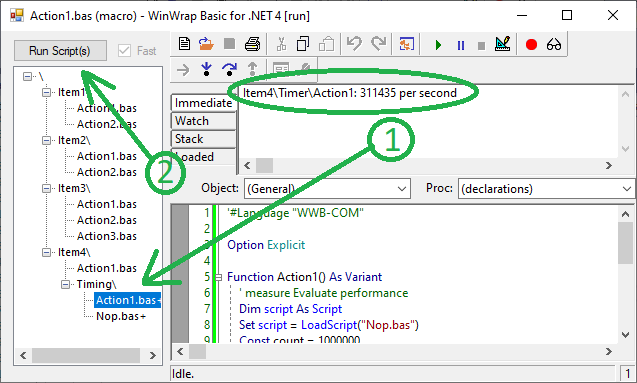The height and width of the screenshot is (383, 637).
Task: Click the edit UserDialog toolbar icon
Action: coord(281,68)
